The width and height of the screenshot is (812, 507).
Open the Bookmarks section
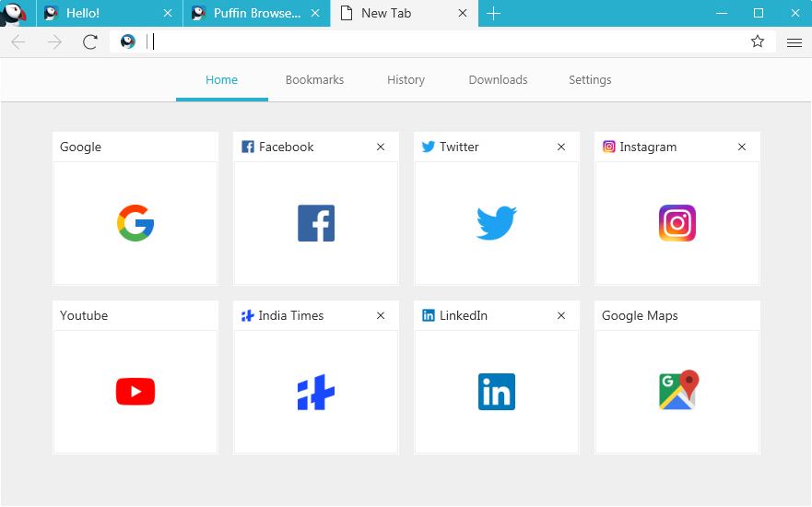point(314,80)
